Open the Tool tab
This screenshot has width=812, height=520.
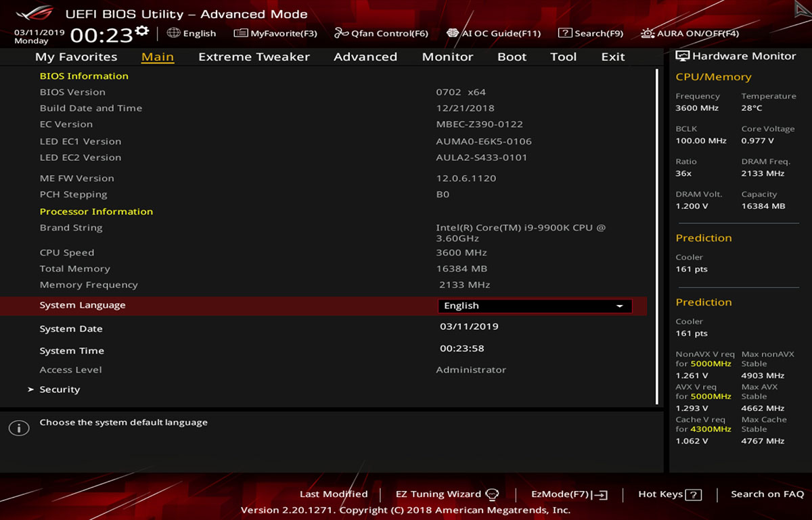[563, 57]
